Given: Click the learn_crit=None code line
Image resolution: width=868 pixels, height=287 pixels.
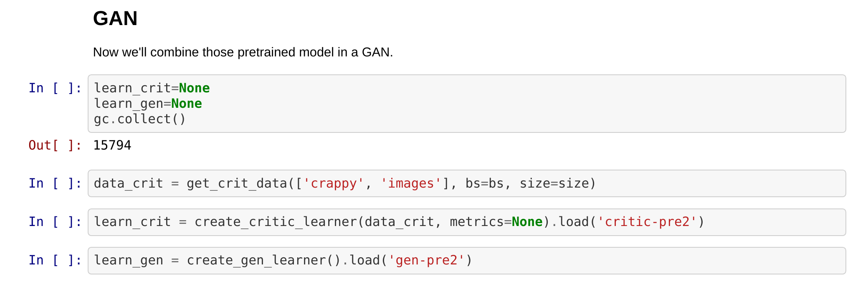Looking at the screenshot, I should coord(152,88).
